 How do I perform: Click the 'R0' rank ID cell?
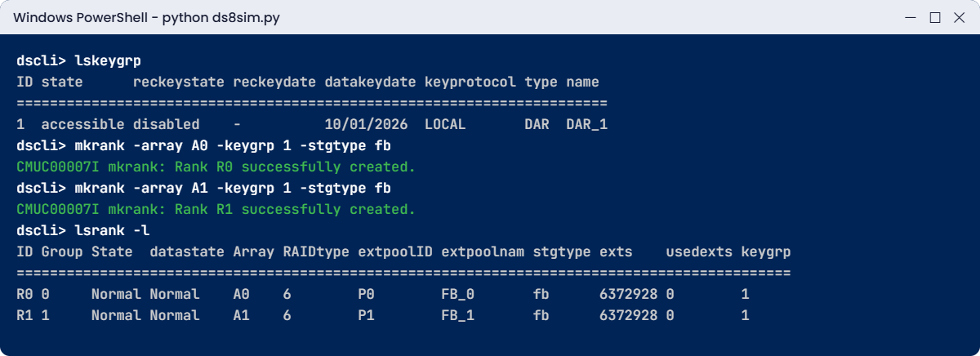pyautogui.click(x=24, y=294)
